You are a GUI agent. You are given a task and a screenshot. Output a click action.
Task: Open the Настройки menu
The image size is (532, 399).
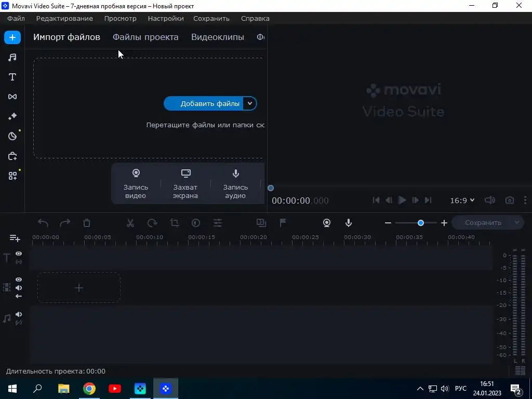click(166, 18)
